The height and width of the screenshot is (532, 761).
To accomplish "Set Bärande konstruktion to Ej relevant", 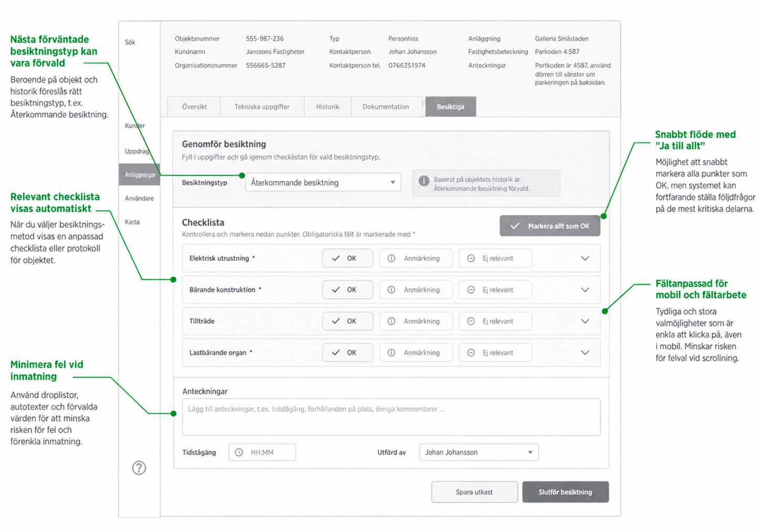I will [x=495, y=290].
